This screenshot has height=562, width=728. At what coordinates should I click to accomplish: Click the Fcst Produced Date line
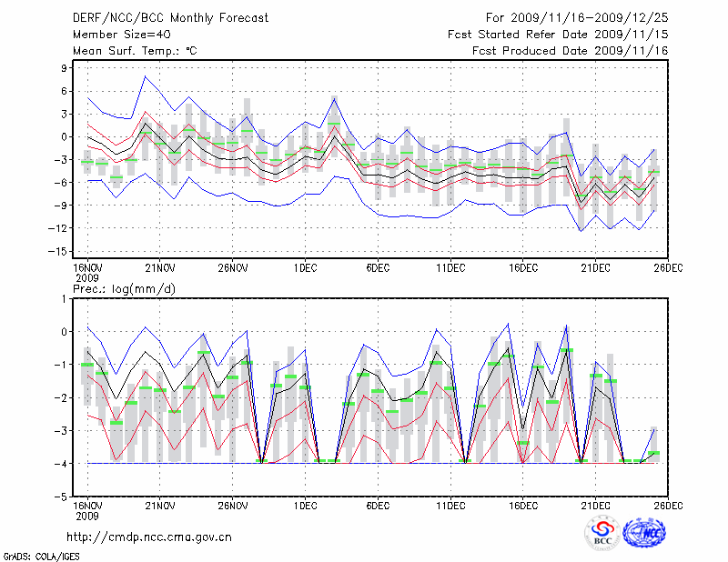pyautogui.click(x=570, y=51)
